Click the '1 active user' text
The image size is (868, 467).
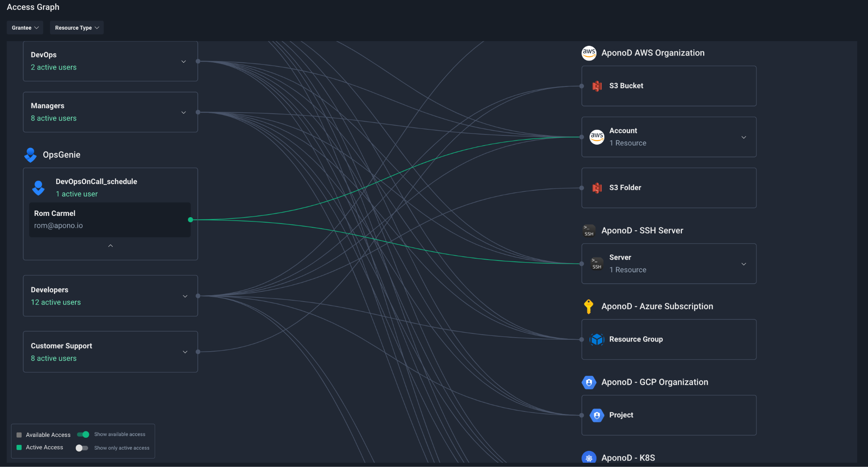[x=77, y=194]
